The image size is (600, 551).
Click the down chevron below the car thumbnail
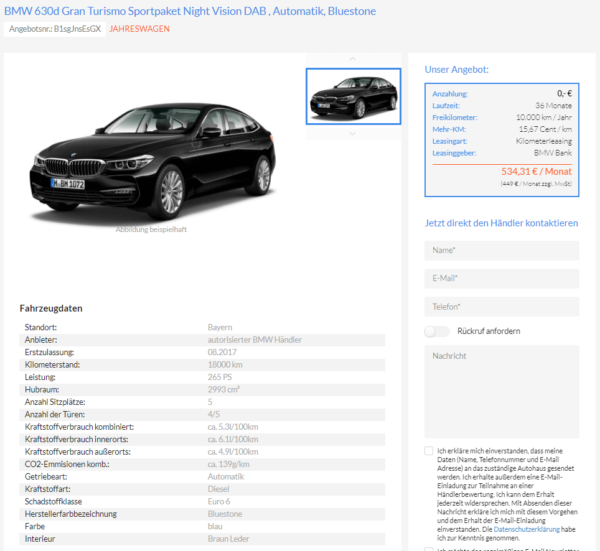pyautogui.click(x=352, y=134)
